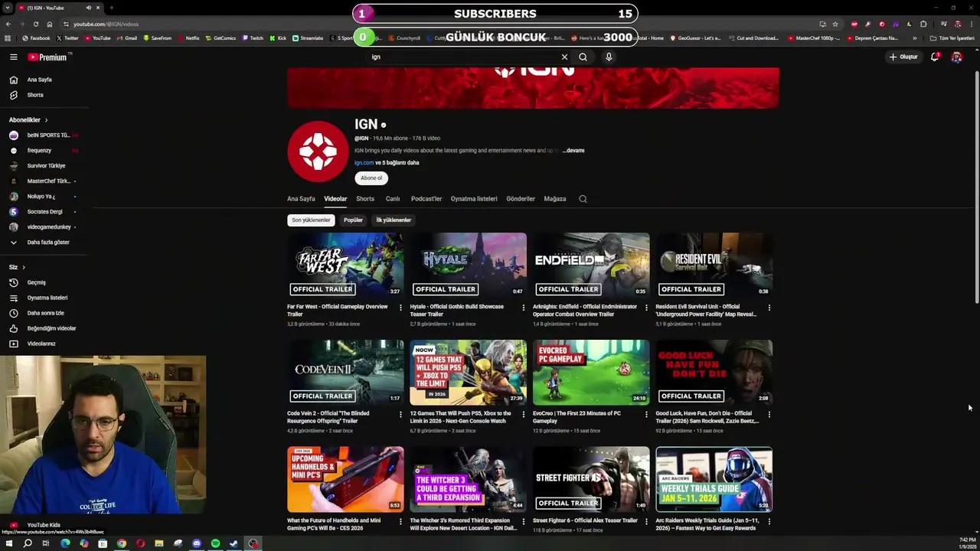Open the notifications bell
This screenshot has height=551, width=980.
click(x=935, y=57)
